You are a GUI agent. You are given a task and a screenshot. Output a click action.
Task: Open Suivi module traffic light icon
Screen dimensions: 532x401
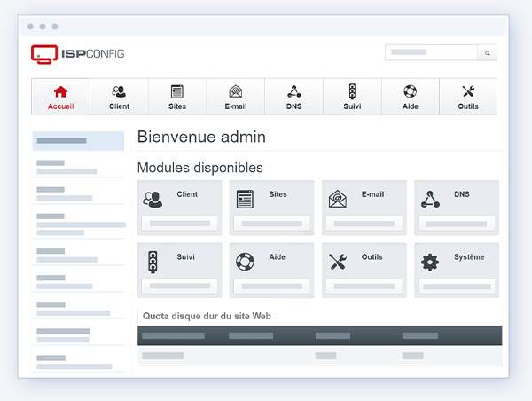(153, 262)
